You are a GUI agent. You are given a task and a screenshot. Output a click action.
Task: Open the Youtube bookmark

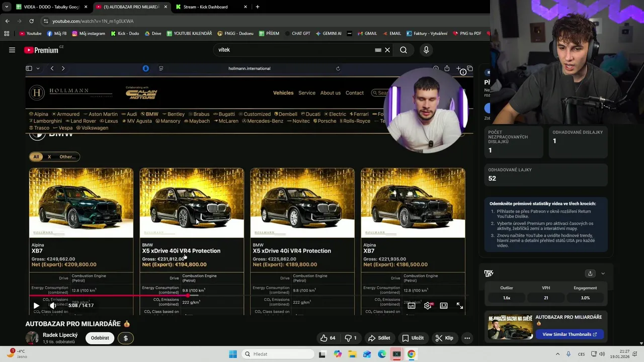click(x=30, y=34)
